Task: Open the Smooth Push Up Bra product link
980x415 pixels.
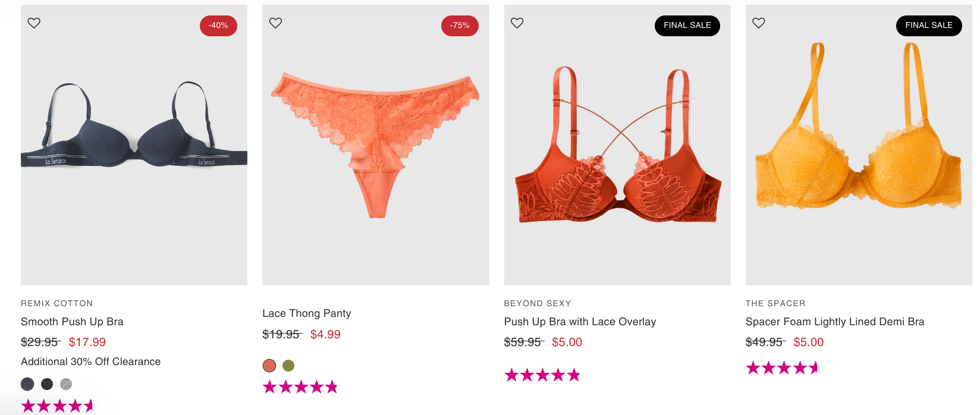Action: pyautogui.click(x=72, y=322)
